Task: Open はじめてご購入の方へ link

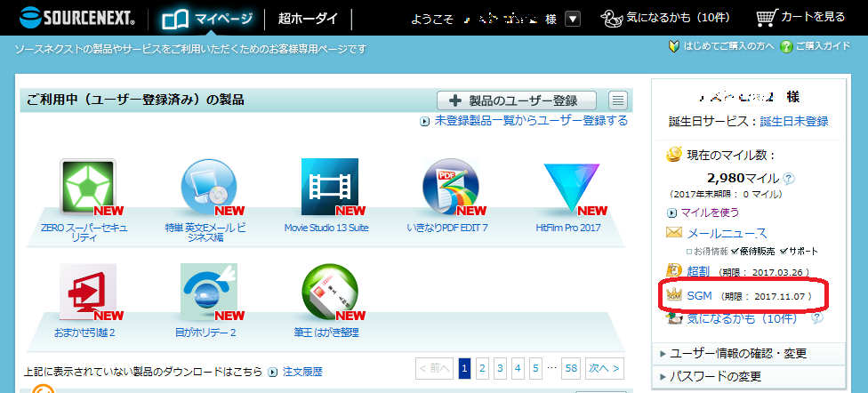Action: (728, 46)
